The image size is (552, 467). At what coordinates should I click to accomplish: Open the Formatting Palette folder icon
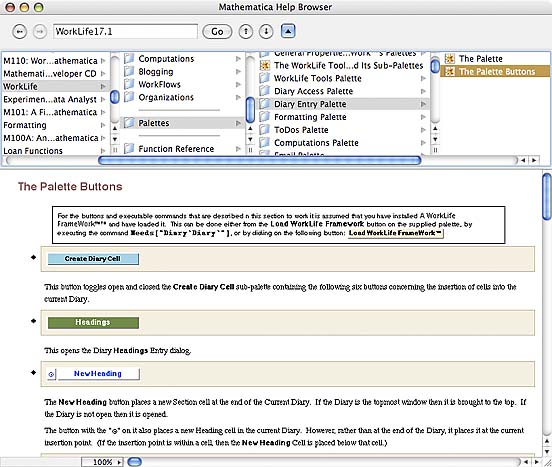(265, 117)
